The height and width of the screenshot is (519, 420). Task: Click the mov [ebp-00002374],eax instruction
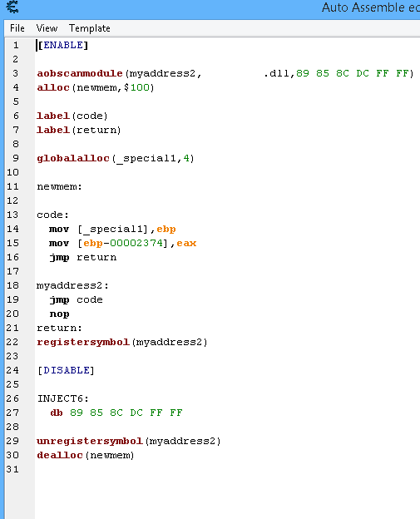[123, 243]
